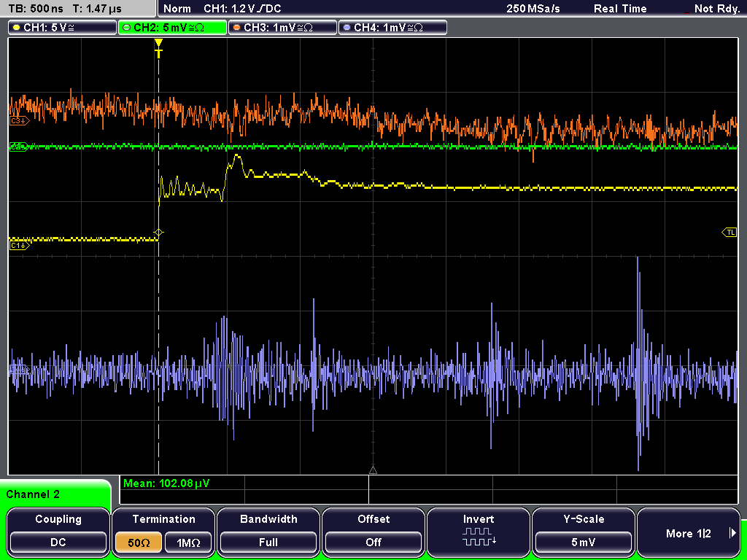The image size is (747, 560).
Task: Click the 250 MSa/s sample rate readout
Action: coord(533,9)
